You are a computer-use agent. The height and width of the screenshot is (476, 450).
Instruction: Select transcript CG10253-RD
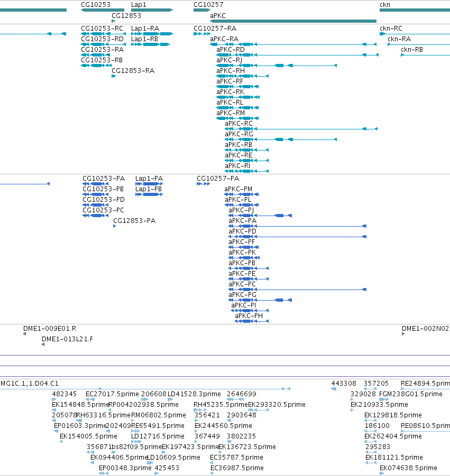click(103, 39)
